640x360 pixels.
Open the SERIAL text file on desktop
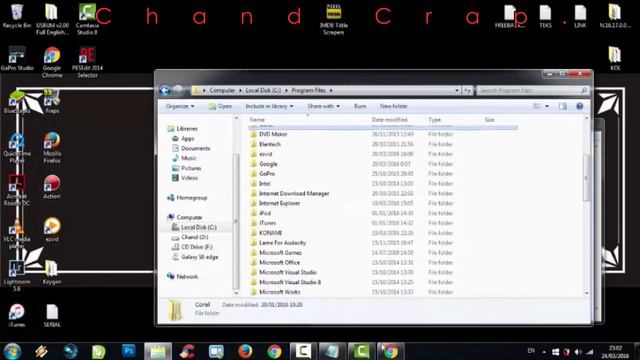tap(52, 316)
